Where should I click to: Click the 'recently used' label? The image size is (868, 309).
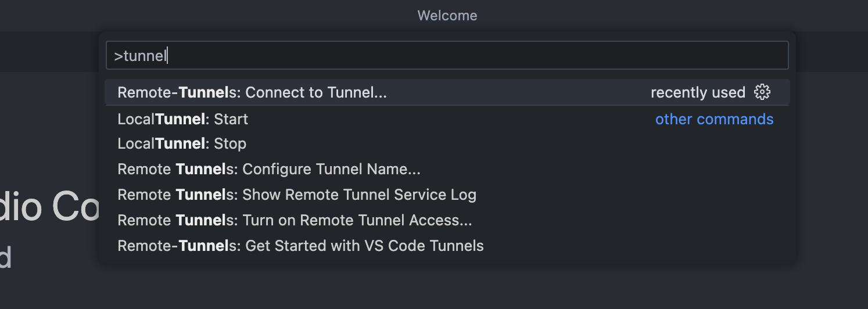[697, 92]
